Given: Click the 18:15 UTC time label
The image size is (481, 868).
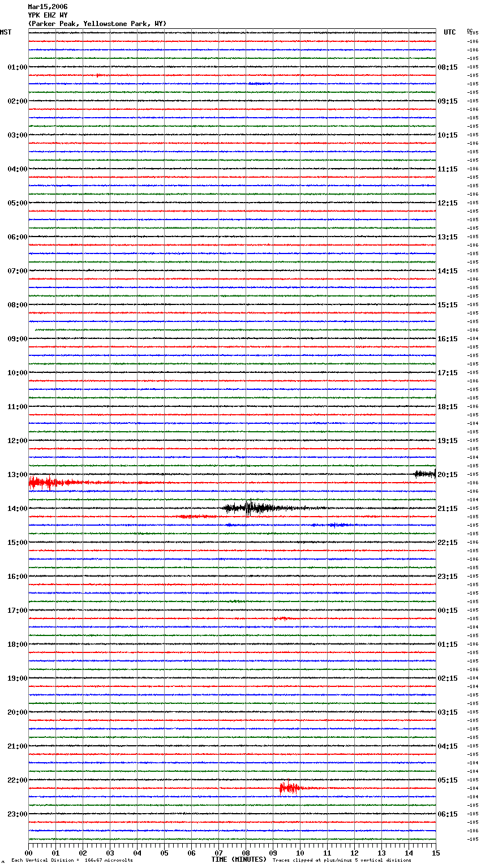Looking at the screenshot, I should coord(448,407).
